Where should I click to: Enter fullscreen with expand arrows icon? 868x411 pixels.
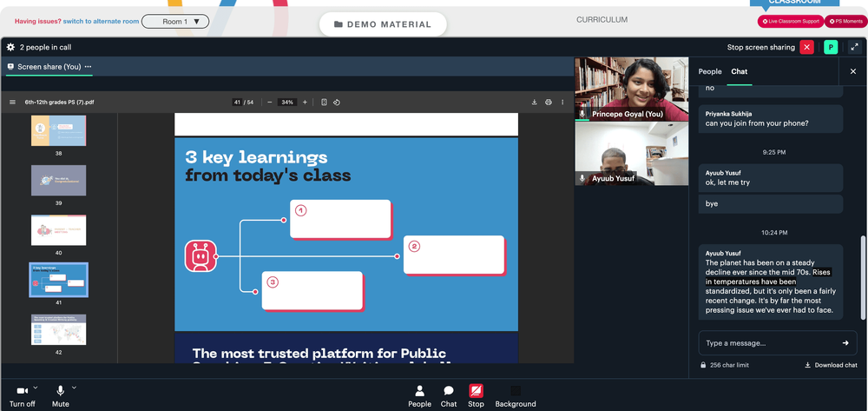pyautogui.click(x=855, y=47)
